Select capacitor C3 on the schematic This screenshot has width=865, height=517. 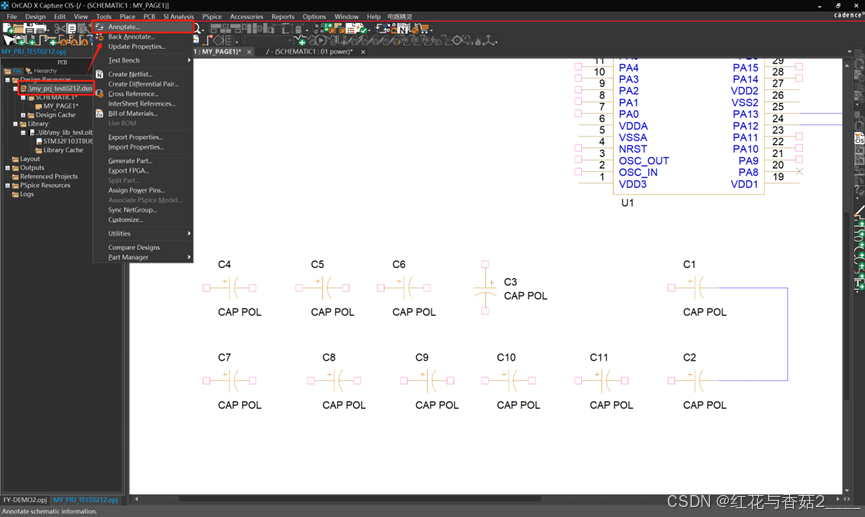pyautogui.click(x=485, y=288)
